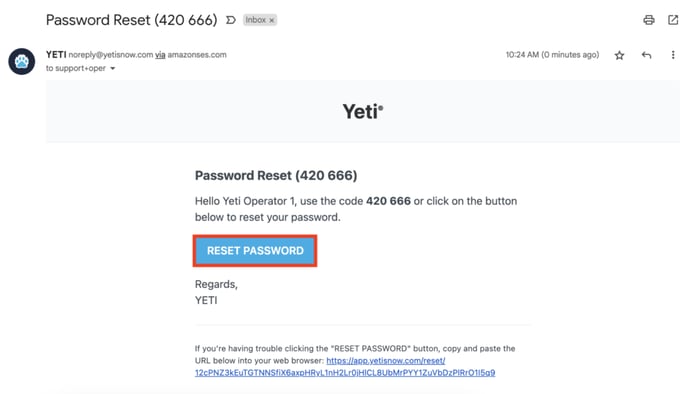Screen dimensions: 688x394
Task: Click the long reset token link line
Action: (x=345, y=373)
